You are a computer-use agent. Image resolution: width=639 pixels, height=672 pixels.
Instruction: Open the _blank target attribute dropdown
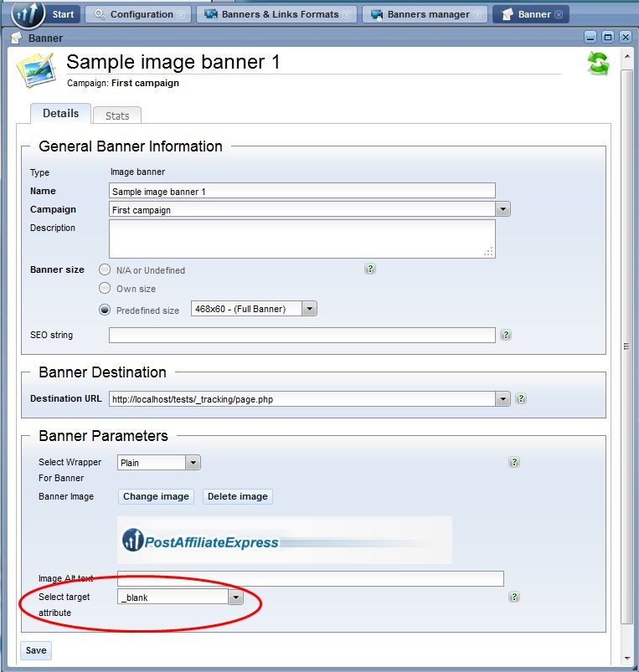pos(236,597)
